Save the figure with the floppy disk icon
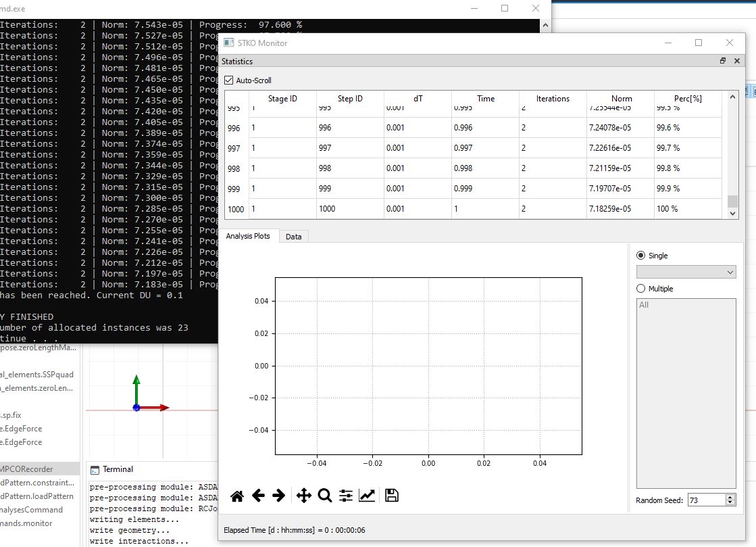 pyautogui.click(x=391, y=496)
